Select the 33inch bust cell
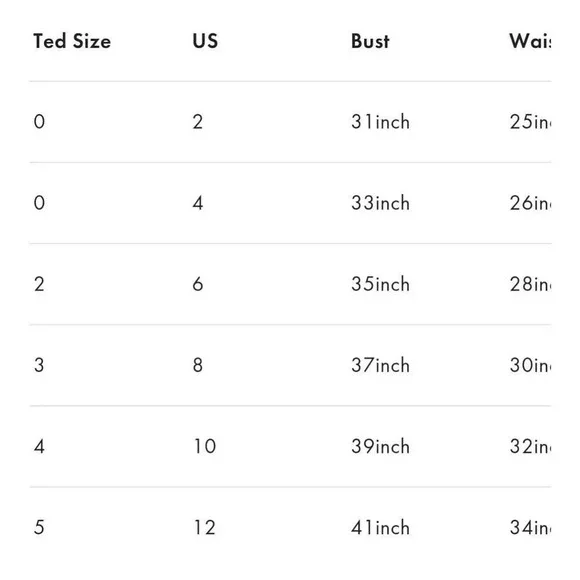This screenshot has height=580, width=580. pyautogui.click(x=381, y=203)
